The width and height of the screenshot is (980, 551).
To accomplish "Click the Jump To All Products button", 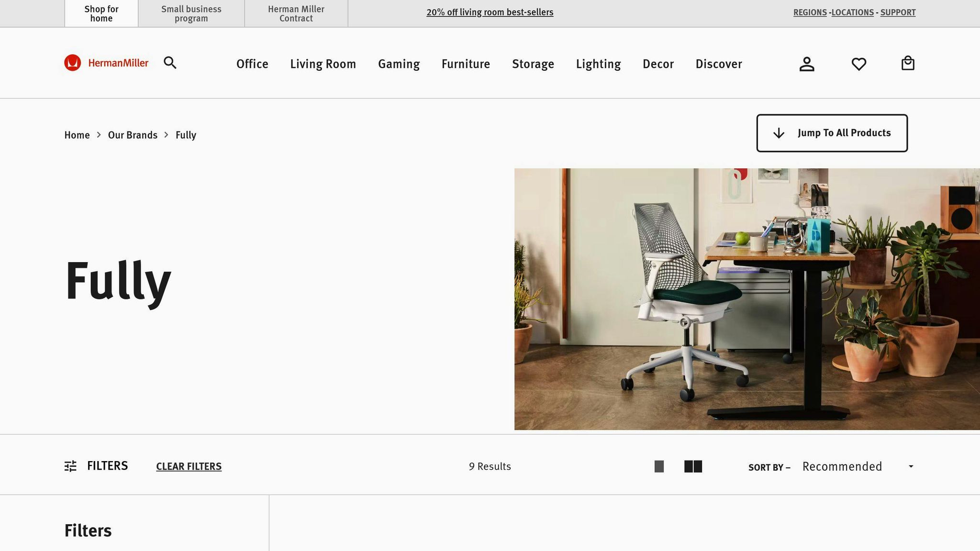I will point(832,133).
